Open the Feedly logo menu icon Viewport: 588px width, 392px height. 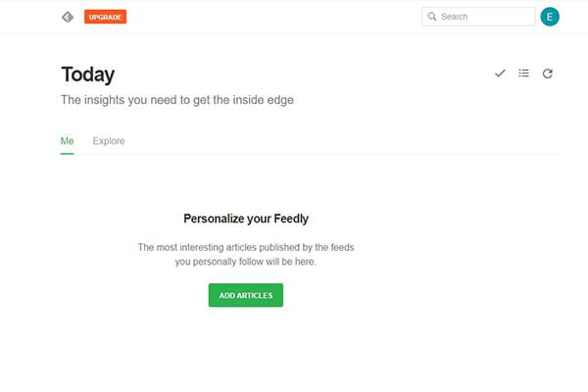[x=68, y=17]
